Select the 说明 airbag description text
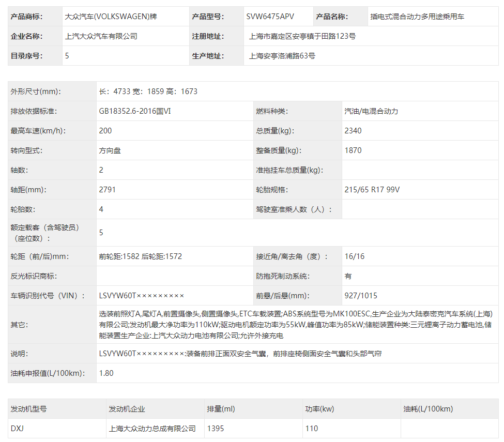 (240, 354)
